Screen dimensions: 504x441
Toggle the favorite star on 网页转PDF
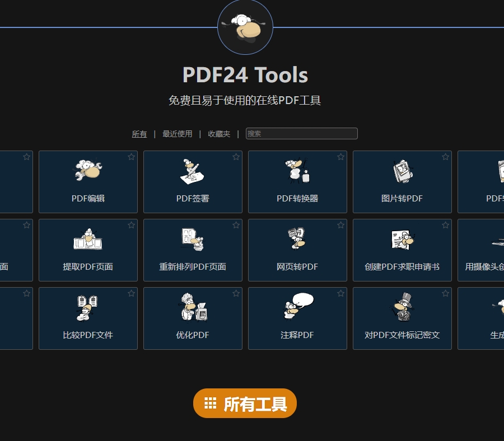pos(340,225)
